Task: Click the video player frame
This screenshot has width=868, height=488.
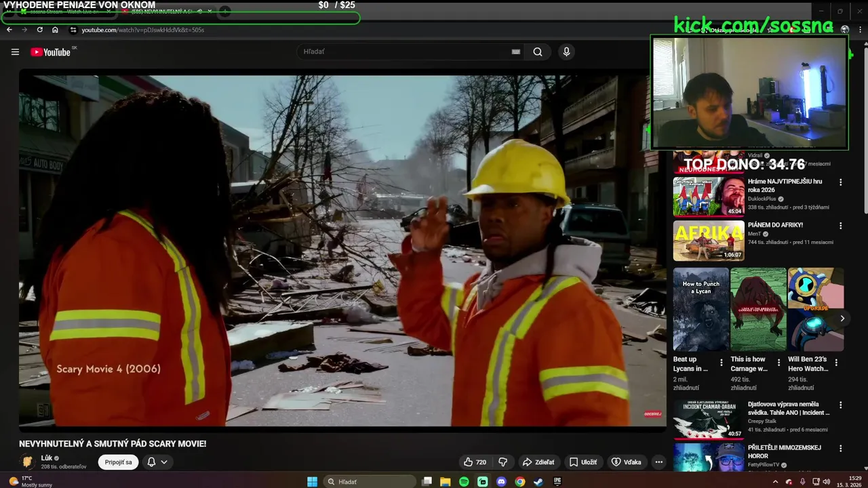Action: point(342,249)
